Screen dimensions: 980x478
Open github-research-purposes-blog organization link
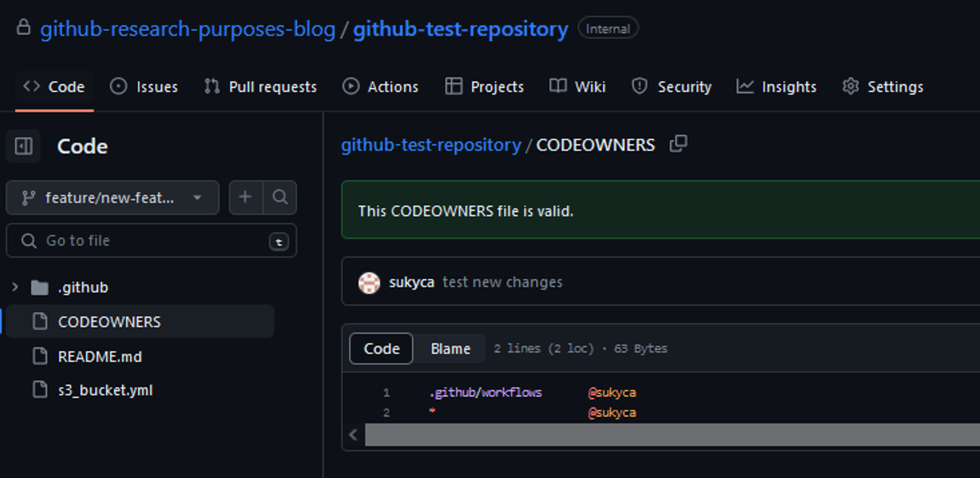click(x=188, y=29)
